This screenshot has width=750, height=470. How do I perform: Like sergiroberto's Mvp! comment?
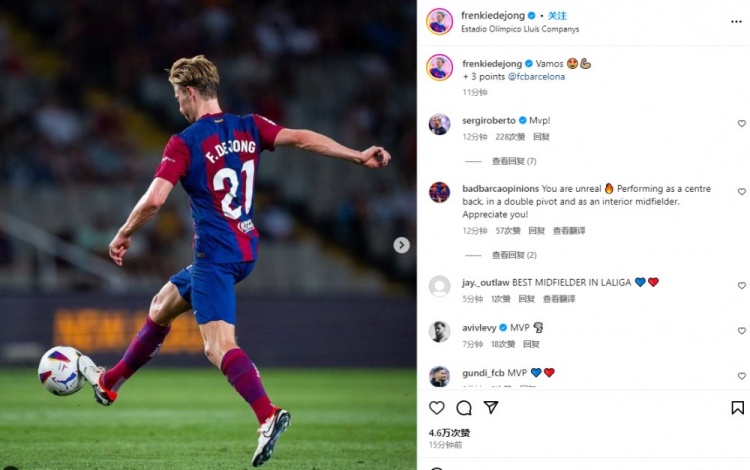[741, 123]
